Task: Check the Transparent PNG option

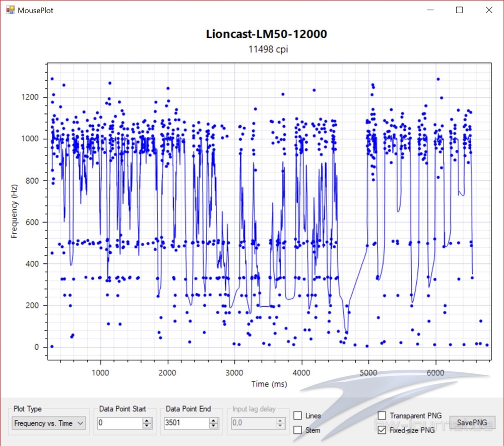Action: pyautogui.click(x=382, y=415)
